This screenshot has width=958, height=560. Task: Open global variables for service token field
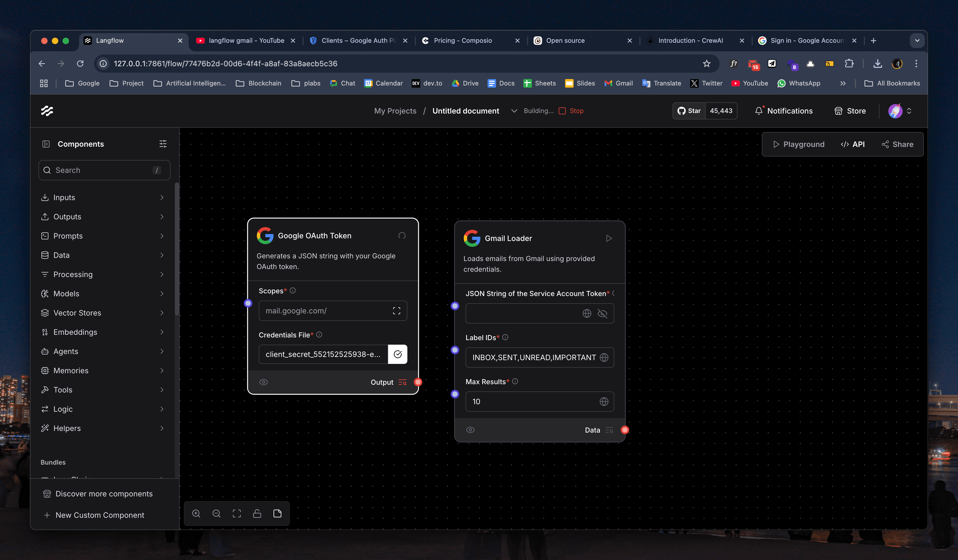[587, 313]
